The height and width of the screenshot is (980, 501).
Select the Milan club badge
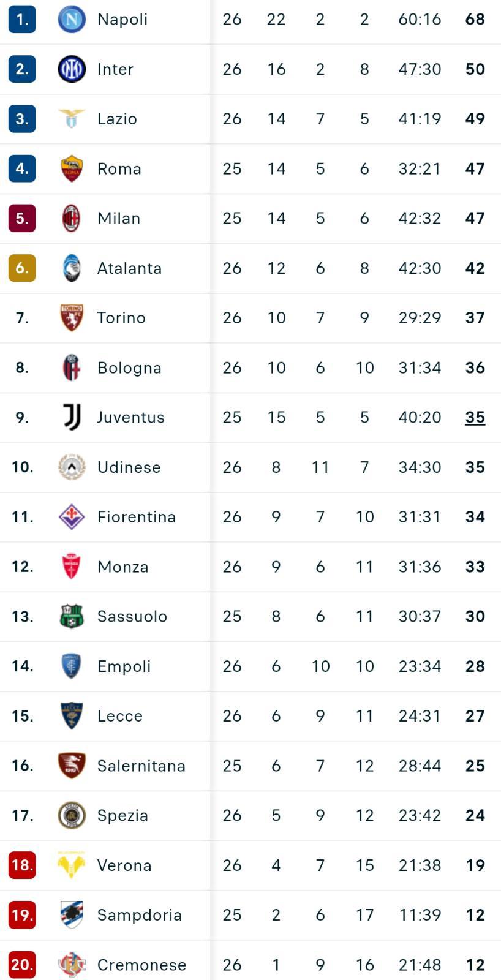[72, 219]
